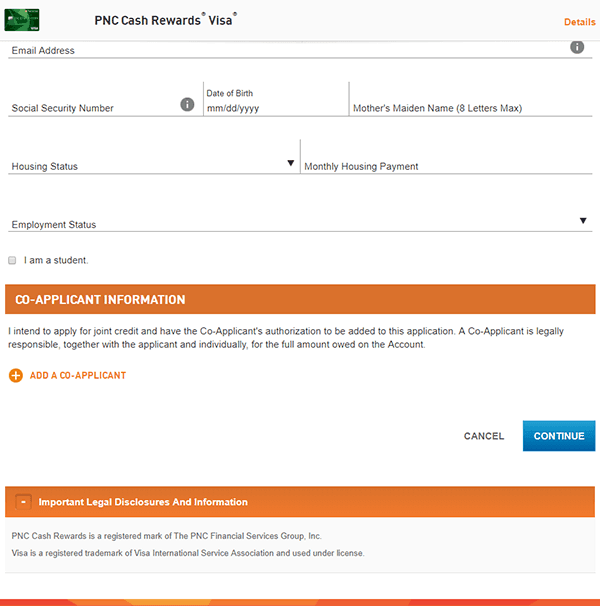Viewport: 600px width, 606px height.
Task: Click the Cancel button
Action: click(x=484, y=437)
